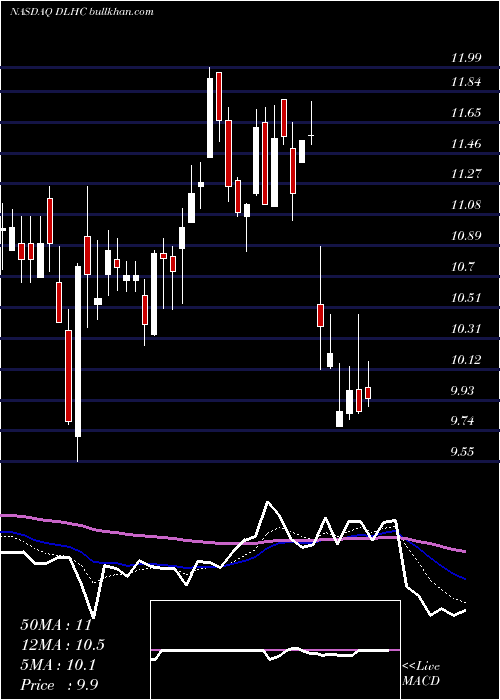Click the 10.31 price level label
Image resolution: width=500 pixels, height=700 pixels.
pos(466,329)
